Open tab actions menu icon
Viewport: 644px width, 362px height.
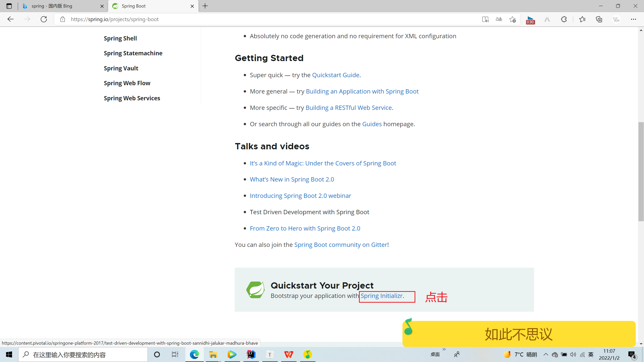(x=9, y=6)
